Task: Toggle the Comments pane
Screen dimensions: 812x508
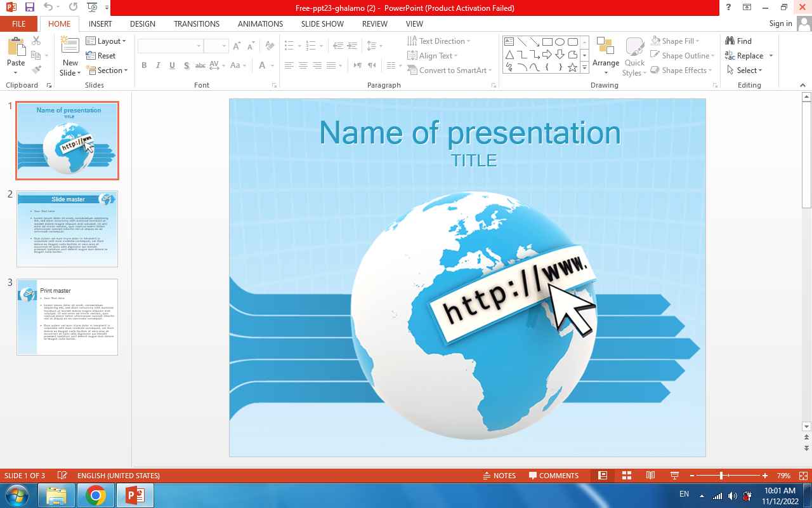Action: click(553, 476)
